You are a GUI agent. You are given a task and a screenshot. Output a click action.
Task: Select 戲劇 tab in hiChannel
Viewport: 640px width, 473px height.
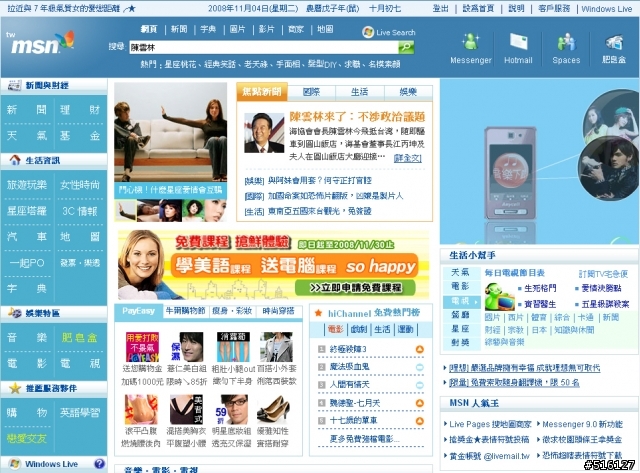click(x=359, y=329)
